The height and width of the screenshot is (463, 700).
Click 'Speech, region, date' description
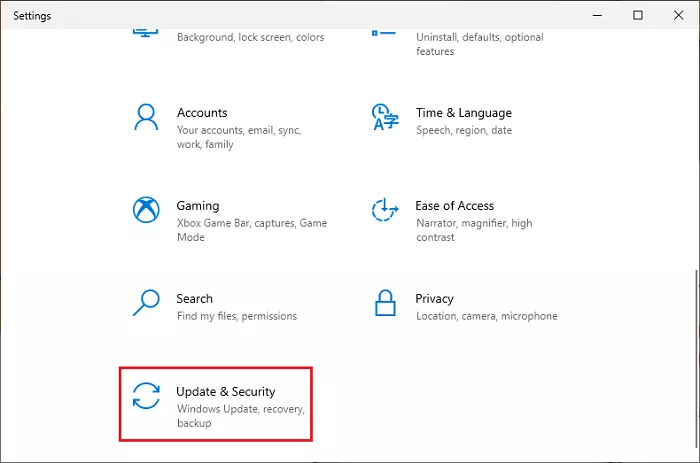point(464,130)
